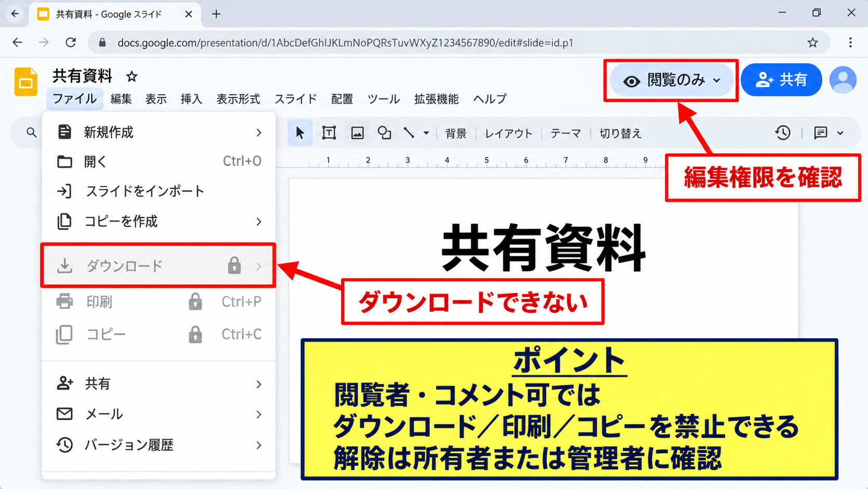The image size is (868, 489).
Task: Click the 共有資料 slide title text
Action: click(543, 248)
